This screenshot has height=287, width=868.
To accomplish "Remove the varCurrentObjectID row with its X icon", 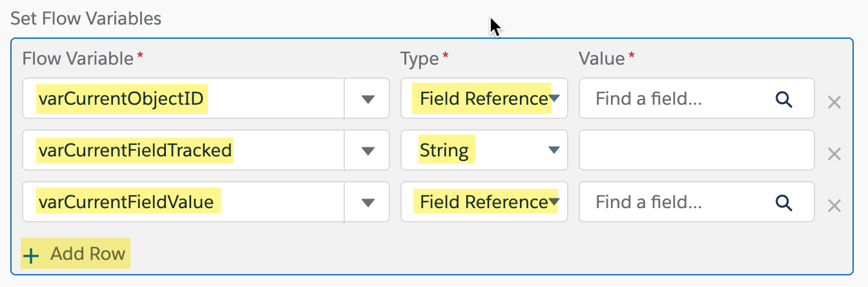I will tap(834, 102).
